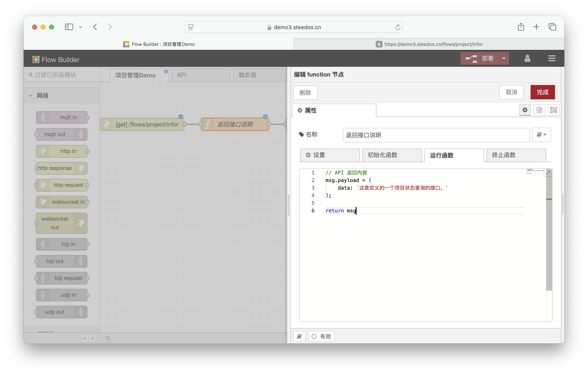The image size is (588, 375).
Task: Click the tcp in palette node
Action: tap(61, 244)
